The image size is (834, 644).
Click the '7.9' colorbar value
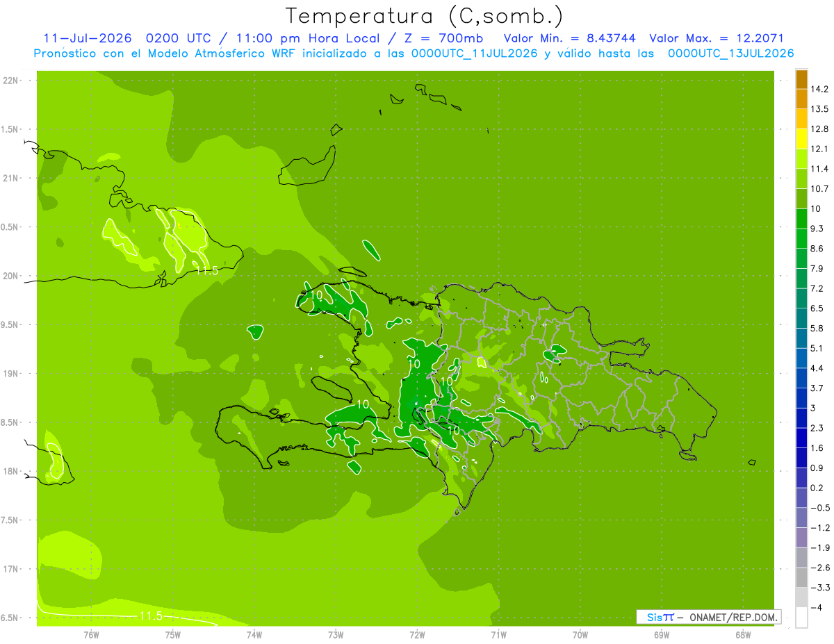coord(817,268)
